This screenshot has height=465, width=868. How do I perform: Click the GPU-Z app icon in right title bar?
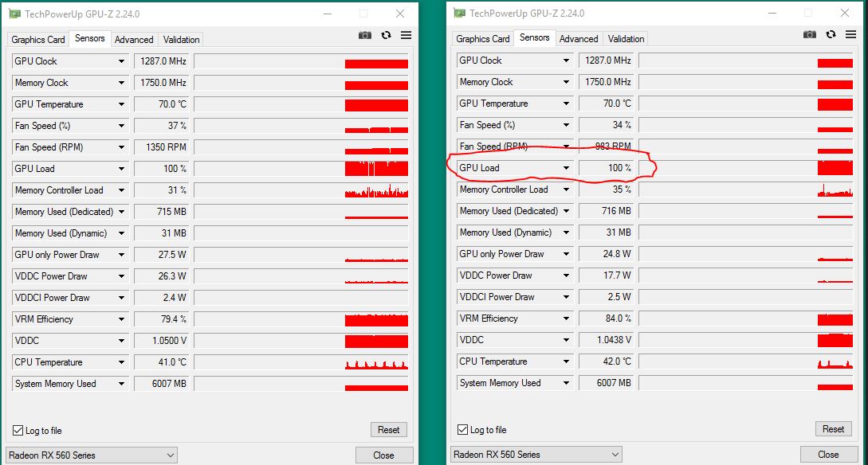pos(459,13)
